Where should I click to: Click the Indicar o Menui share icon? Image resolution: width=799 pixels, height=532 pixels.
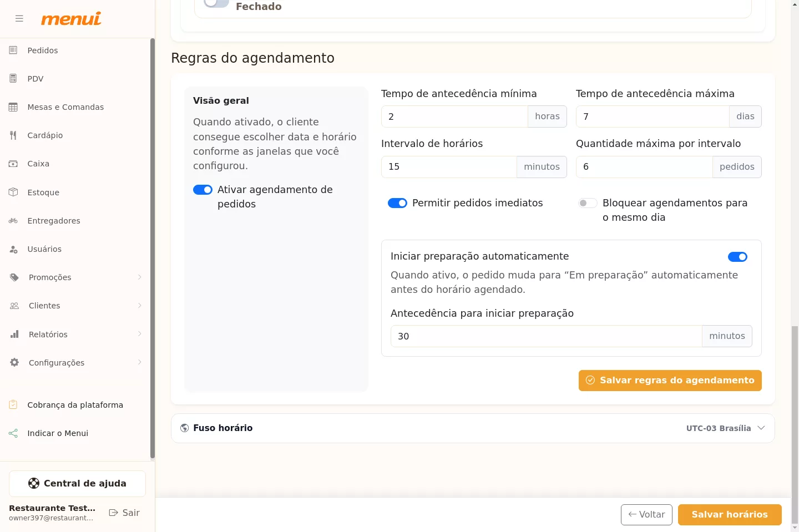tap(13, 433)
